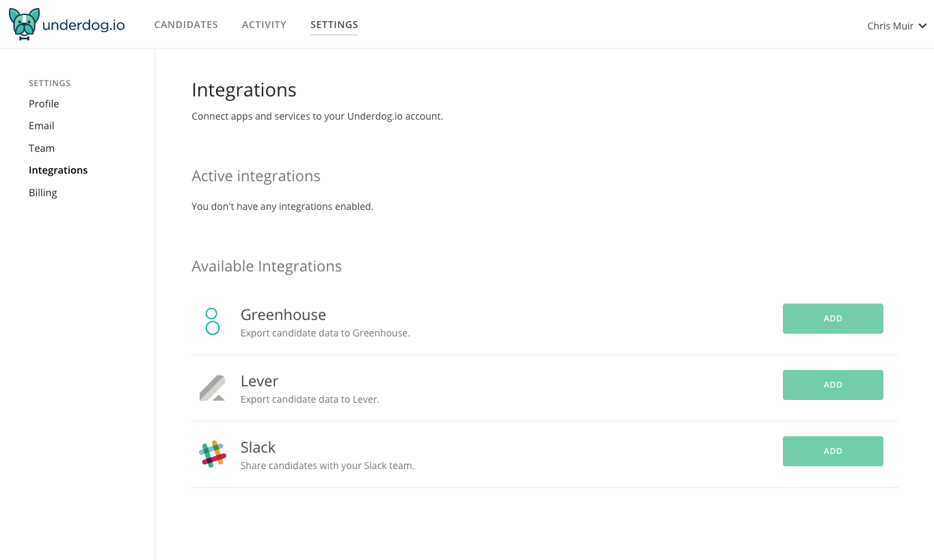Click 'Export candidate data to Greenhouse.' description

(325, 334)
